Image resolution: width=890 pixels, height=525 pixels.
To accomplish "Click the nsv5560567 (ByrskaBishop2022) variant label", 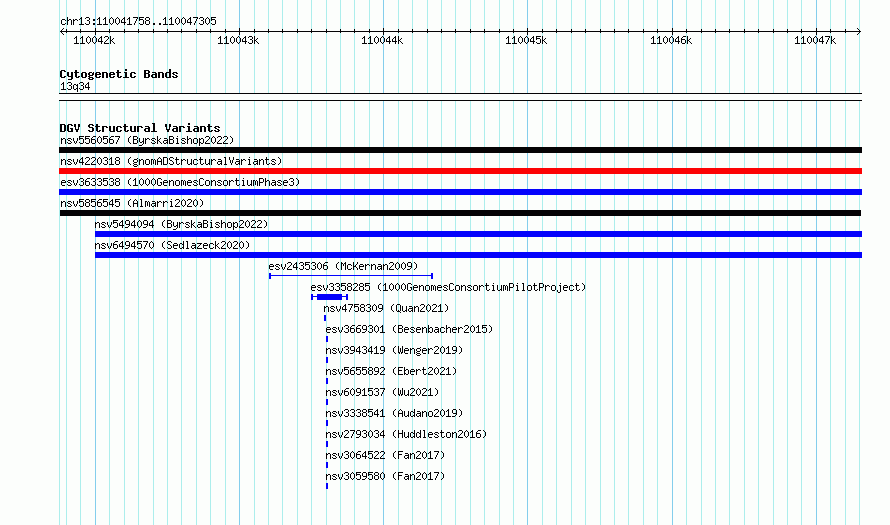I will [147, 140].
